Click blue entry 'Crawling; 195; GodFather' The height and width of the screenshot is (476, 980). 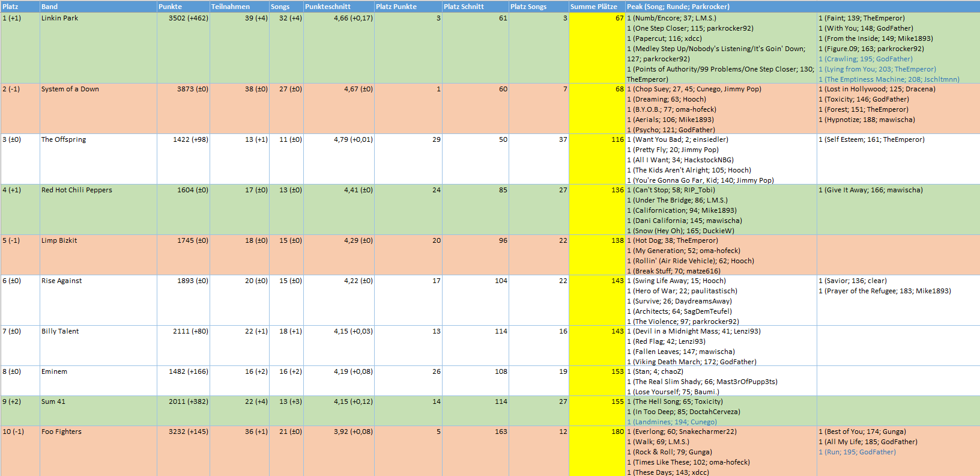coord(865,59)
